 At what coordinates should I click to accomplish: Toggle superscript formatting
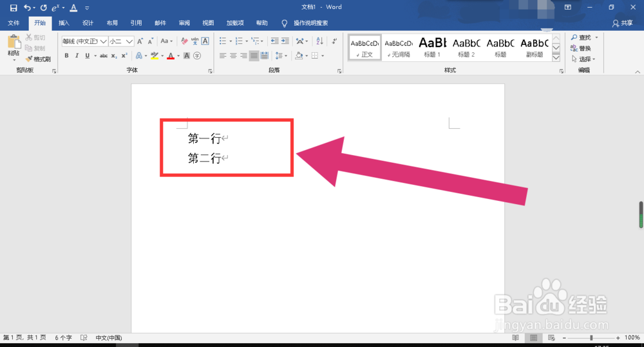[124, 56]
